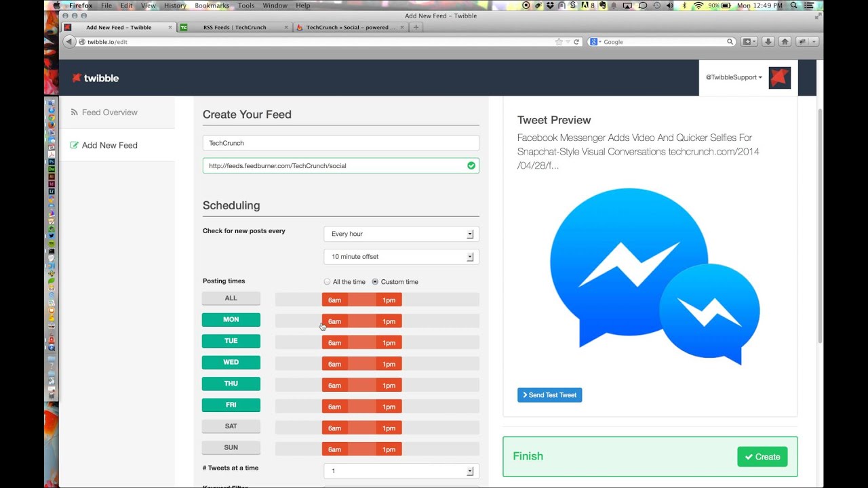Open the Bluetooth status menu
This screenshot has width=868, height=488.
[x=684, y=5]
